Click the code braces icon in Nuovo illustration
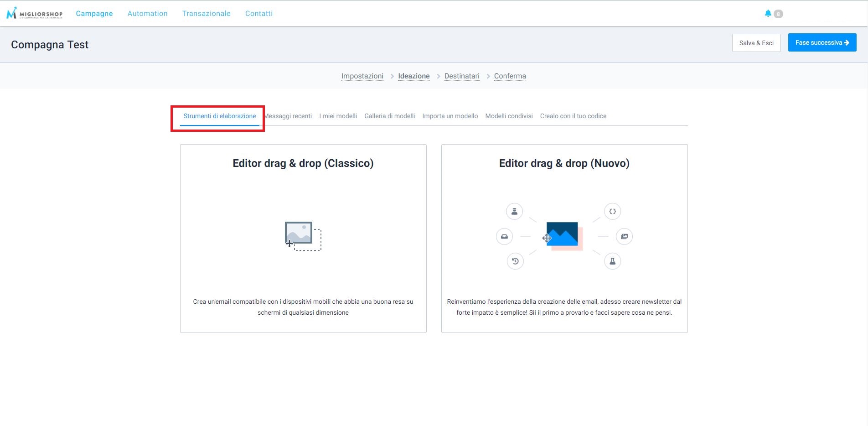Screen dimensions: 868x426 click(612, 211)
